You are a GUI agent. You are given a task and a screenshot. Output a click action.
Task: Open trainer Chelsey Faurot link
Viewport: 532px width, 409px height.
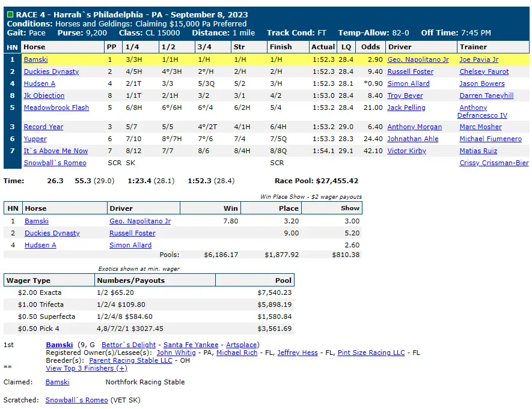pyautogui.click(x=484, y=71)
